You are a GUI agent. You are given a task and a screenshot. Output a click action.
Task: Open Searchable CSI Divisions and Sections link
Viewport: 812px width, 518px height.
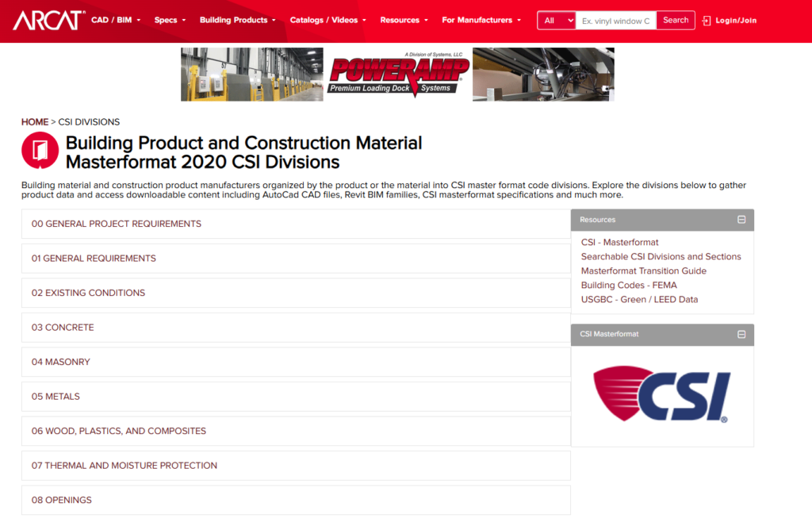pyautogui.click(x=661, y=256)
